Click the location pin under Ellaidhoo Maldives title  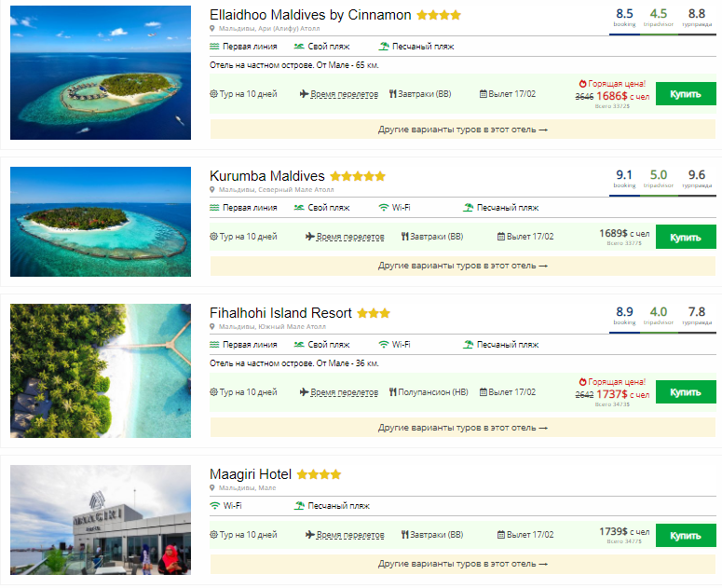pyautogui.click(x=213, y=29)
